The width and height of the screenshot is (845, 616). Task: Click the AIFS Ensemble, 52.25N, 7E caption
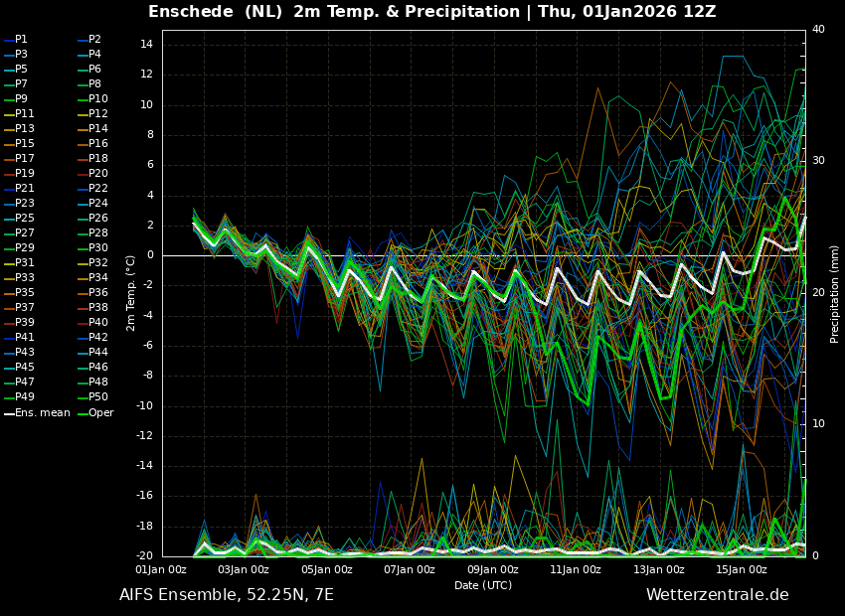click(227, 595)
